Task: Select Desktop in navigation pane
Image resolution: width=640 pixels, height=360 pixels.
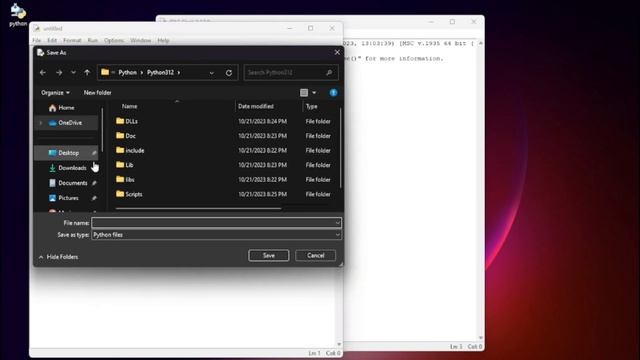Action: point(67,153)
